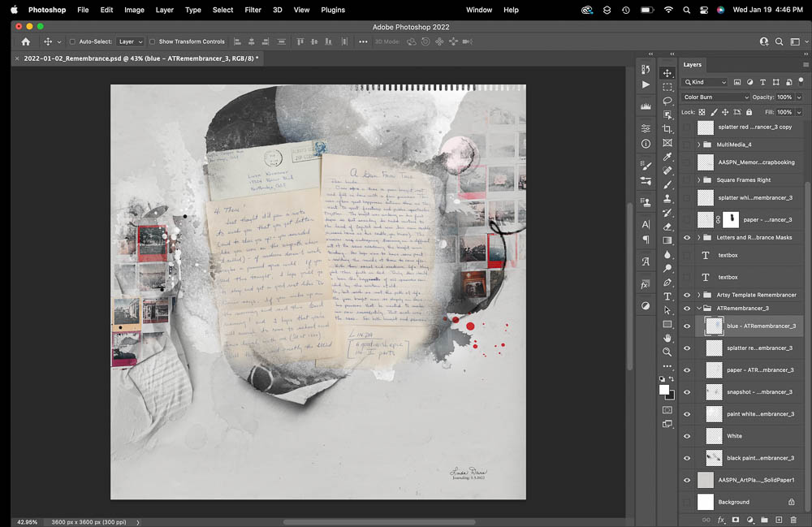Select the Gradient tool
This screenshot has width=812, height=527.
click(667, 240)
